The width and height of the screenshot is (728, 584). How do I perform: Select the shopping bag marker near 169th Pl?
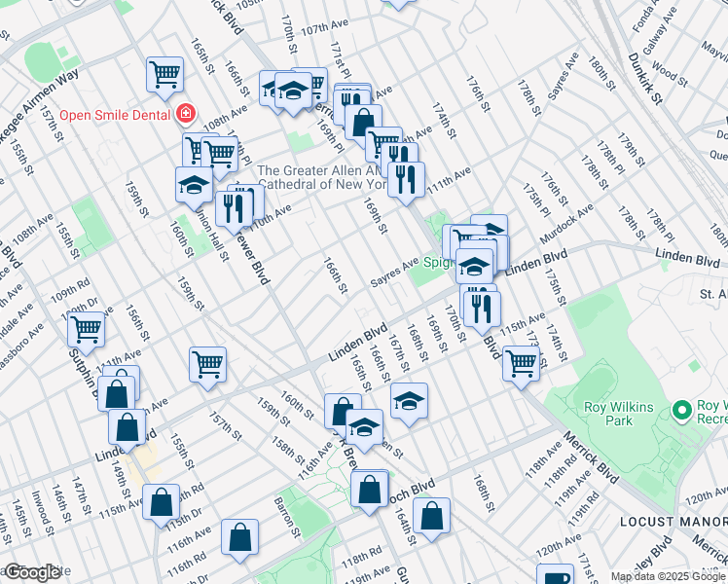click(364, 123)
